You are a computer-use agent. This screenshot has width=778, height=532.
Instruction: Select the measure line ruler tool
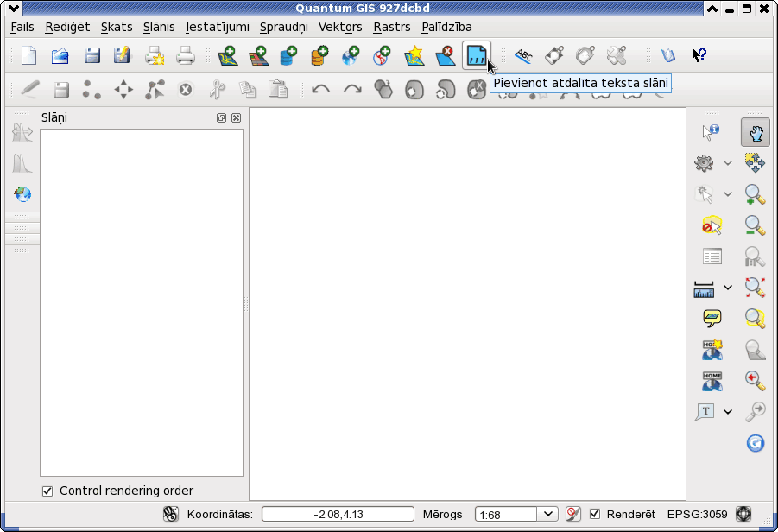(704, 288)
